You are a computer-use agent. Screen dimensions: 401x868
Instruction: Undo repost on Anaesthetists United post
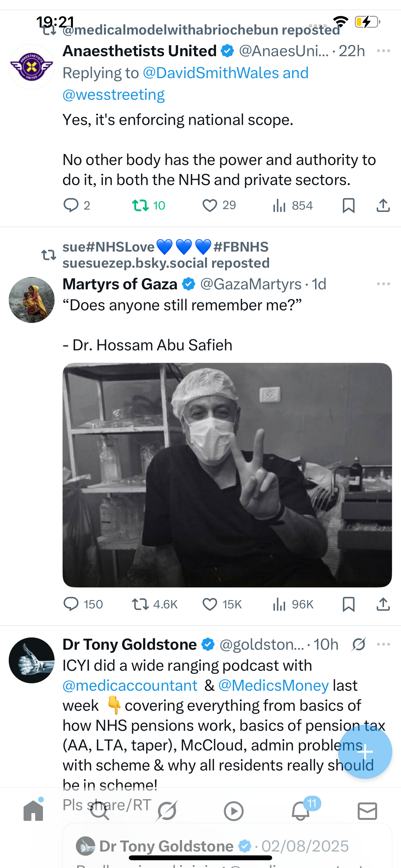(140, 205)
